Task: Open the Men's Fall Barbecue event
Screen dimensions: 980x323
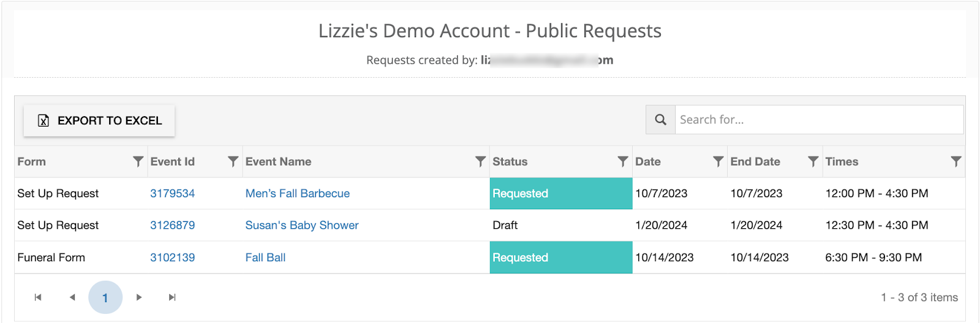Action: [x=297, y=193]
